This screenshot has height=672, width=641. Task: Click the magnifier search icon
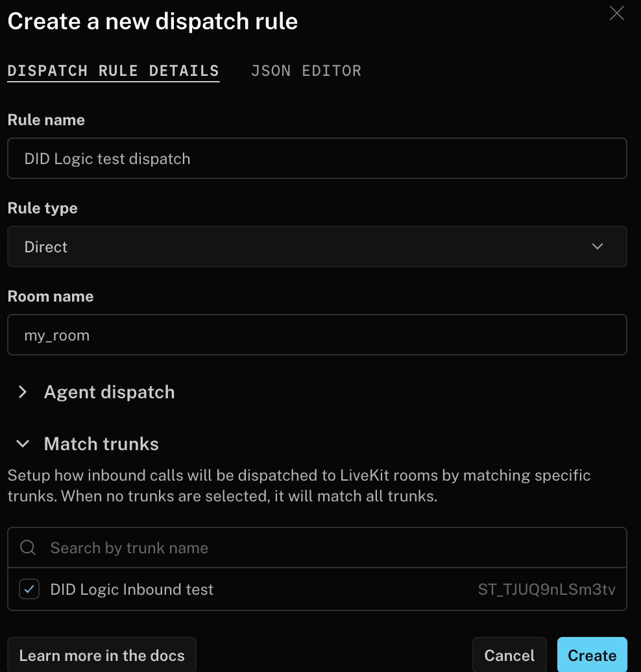(x=28, y=548)
